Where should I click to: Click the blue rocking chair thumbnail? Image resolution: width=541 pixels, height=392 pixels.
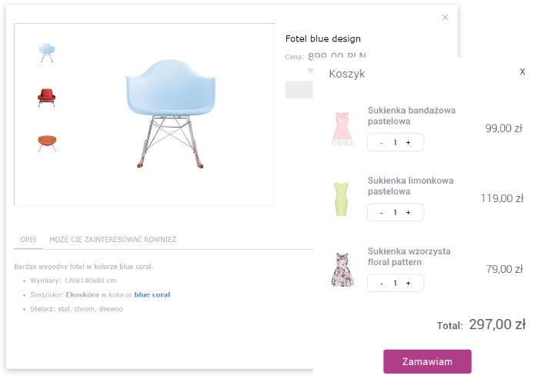(x=47, y=52)
